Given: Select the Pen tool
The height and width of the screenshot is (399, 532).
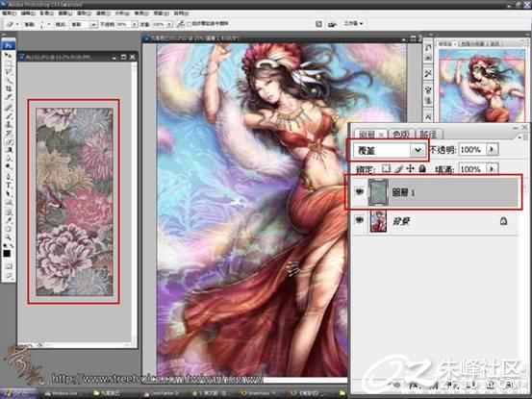Looking at the screenshot, I should pyautogui.click(x=8, y=177).
